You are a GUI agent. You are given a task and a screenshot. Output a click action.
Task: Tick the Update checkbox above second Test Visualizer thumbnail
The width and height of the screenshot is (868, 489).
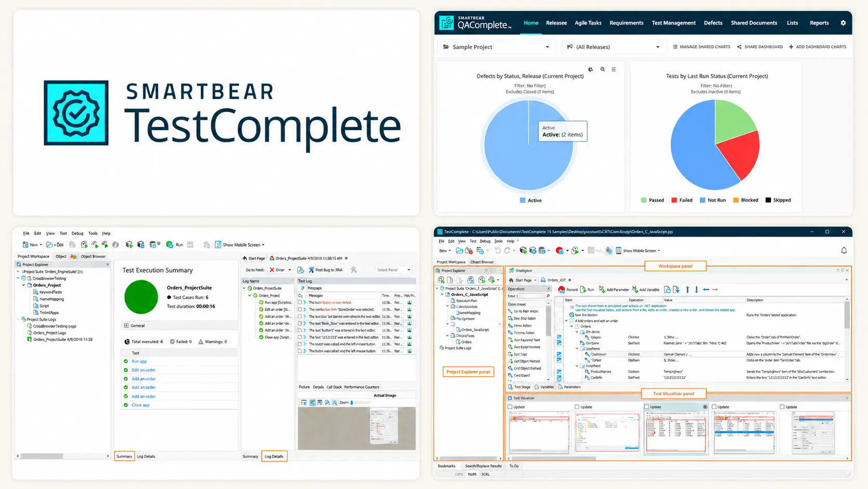coord(577,407)
